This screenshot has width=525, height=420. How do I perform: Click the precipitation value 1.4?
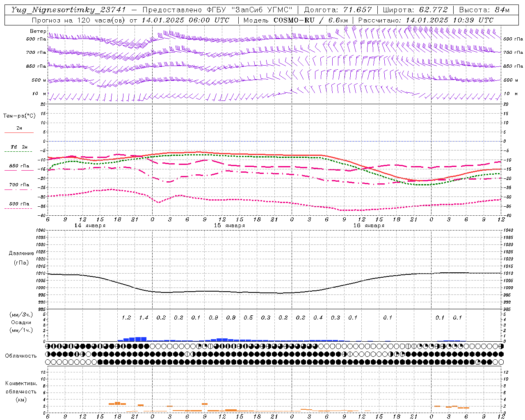click(144, 317)
